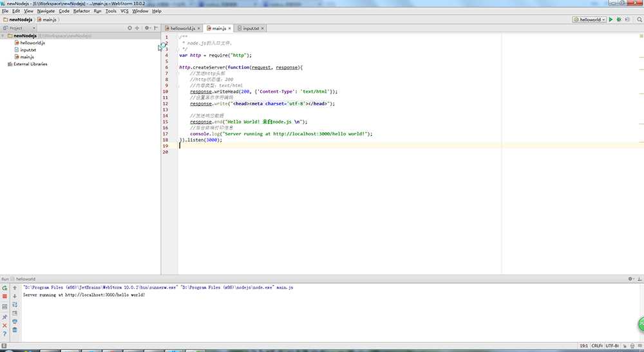Toggle tool window buttons icon in bottom-left corner

pyautogui.click(x=4, y=346)
